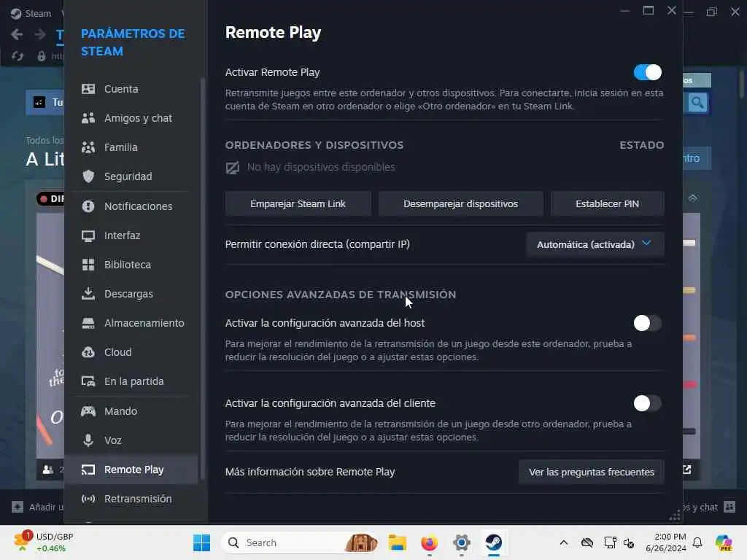The width and height of the screenshot is (747, 560).
Task: Click Ver las preguntas frecuentes button
Action: (x=591, y=472)
